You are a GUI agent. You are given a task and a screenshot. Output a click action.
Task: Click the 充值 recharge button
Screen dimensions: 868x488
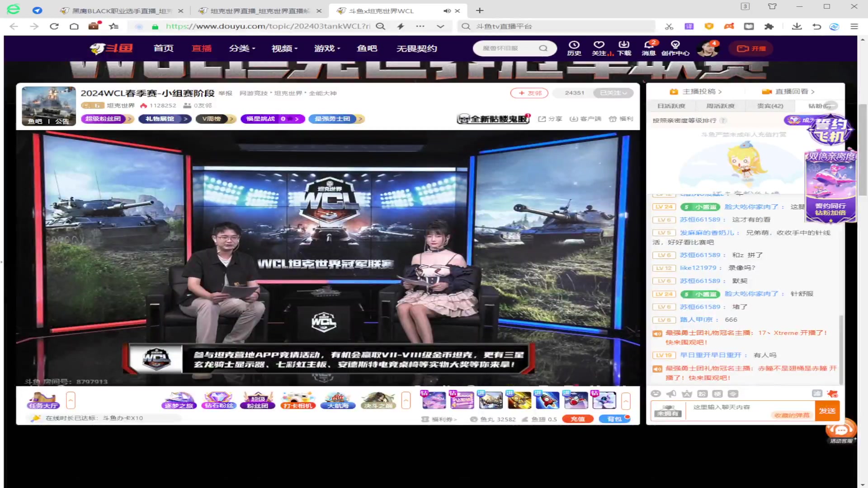[578, 419]
